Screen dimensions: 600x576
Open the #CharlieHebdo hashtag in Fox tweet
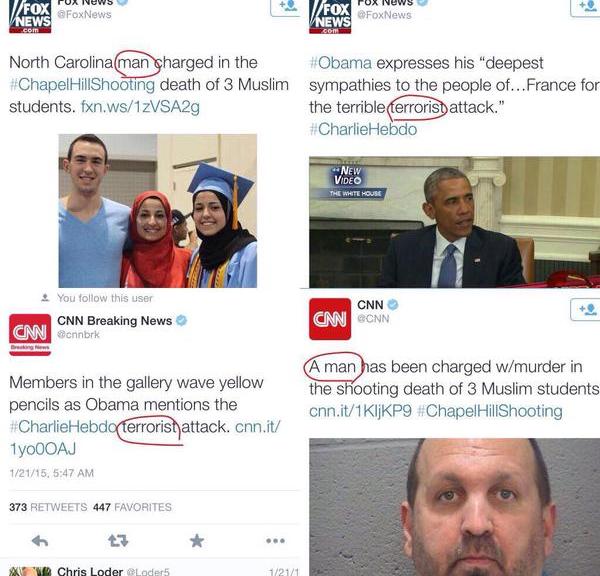click(x=363, y=129)
